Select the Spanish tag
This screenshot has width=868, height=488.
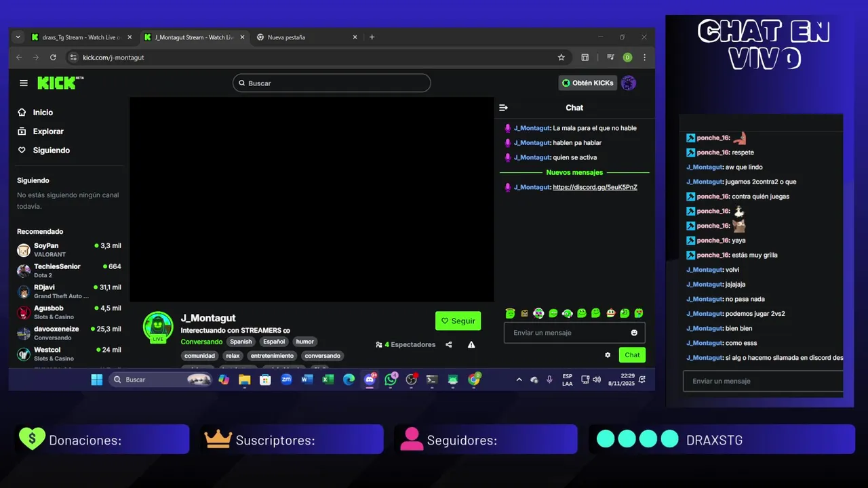pos(241,342)
